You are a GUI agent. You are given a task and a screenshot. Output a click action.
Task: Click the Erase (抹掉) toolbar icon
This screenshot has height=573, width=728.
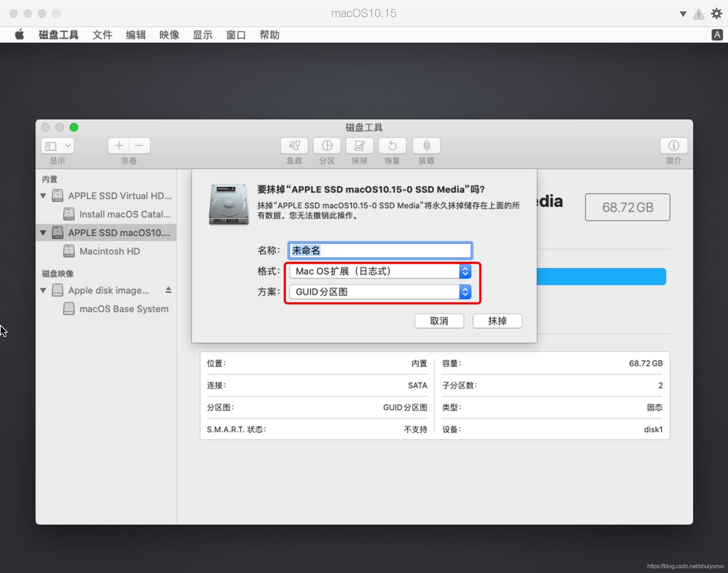[359, 146]
